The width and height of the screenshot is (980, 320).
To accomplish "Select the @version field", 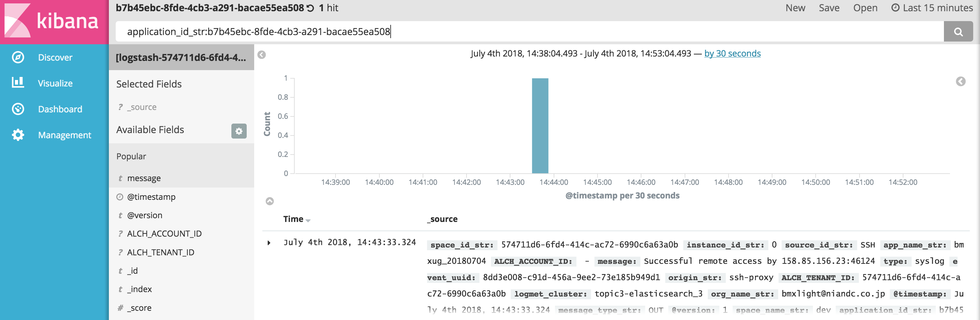I will pyautogui.click(x=145, y=215).
